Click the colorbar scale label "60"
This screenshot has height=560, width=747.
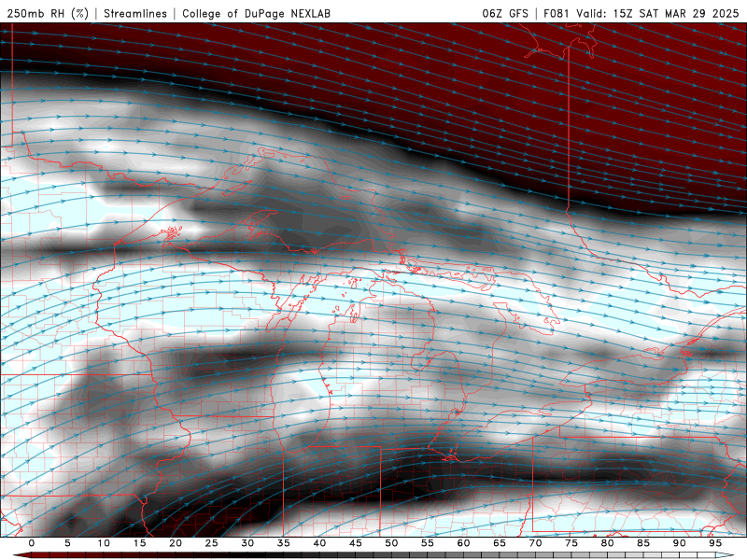pos(463,543)
